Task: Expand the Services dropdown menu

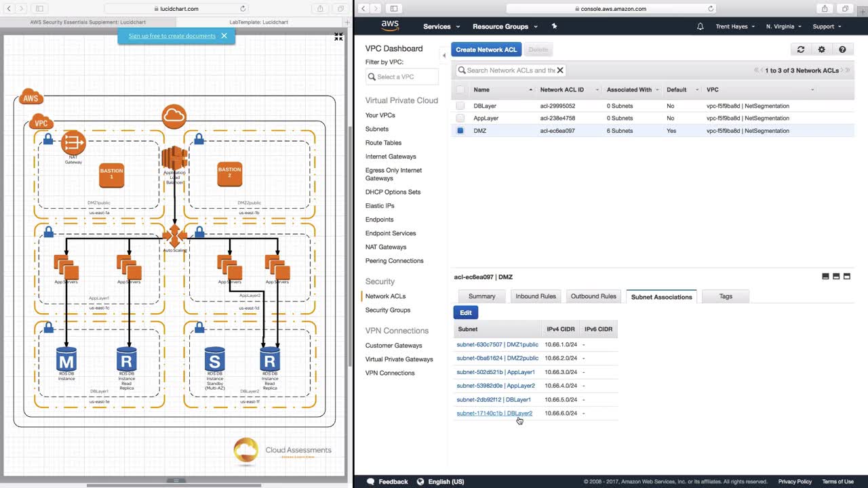Action: click(x=441, y=26)
